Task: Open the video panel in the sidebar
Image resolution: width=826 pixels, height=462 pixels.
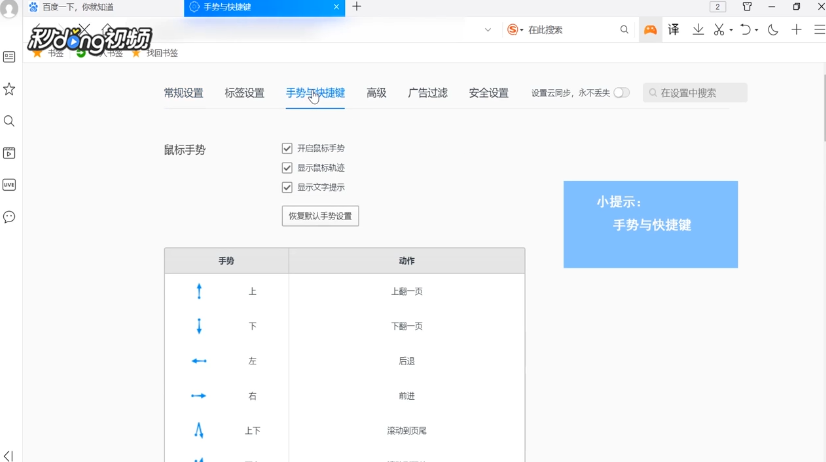Action: coord(9,153)
